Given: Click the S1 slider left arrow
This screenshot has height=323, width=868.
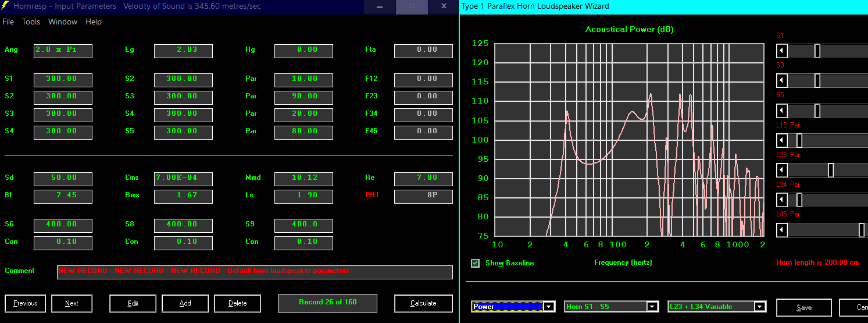Looking at the screenshot, I should pyautogui.click(x=782, y=51).
